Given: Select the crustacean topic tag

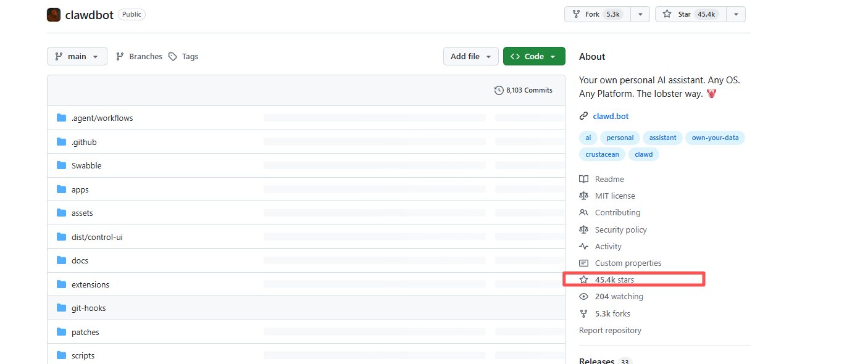Looking at the screenshot, I should (602, 154).
